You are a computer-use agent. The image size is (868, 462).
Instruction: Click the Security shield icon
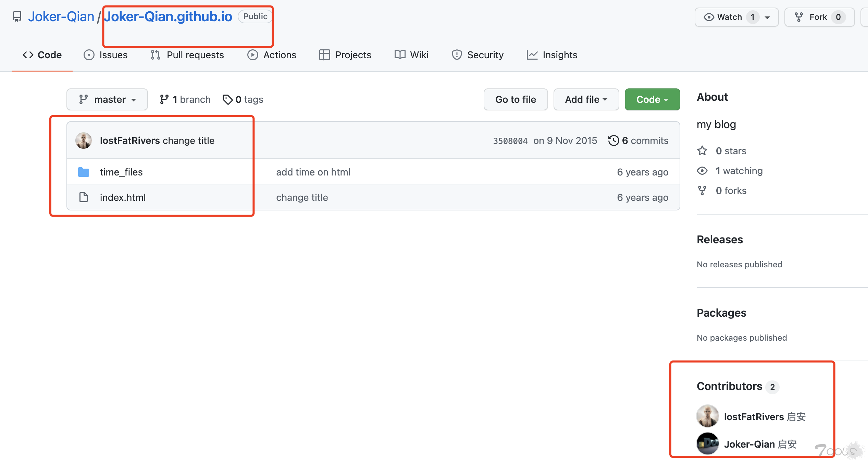tap(457, 55)
